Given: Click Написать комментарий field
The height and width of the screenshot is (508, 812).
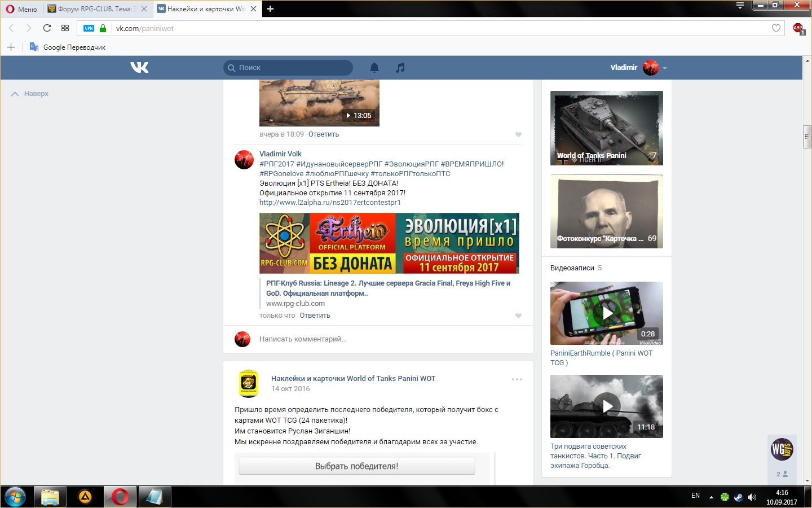Looking at the screenshot, I should click(x=390, y=339).
